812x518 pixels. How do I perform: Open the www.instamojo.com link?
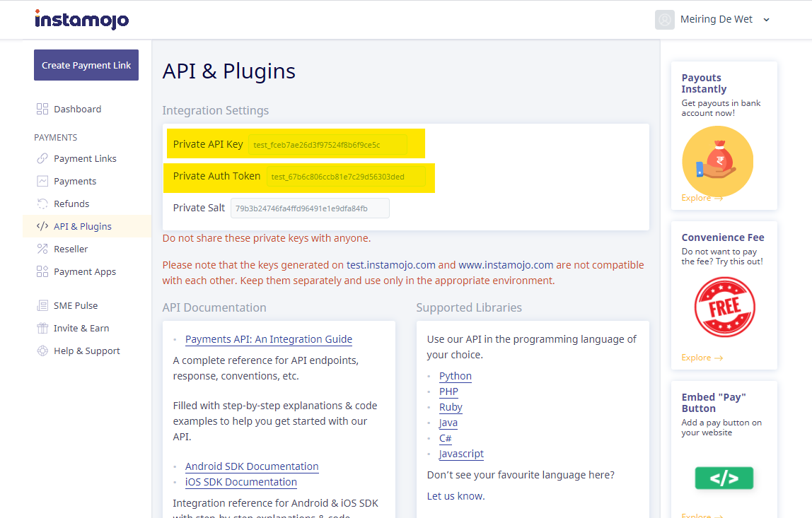point(506,265)
